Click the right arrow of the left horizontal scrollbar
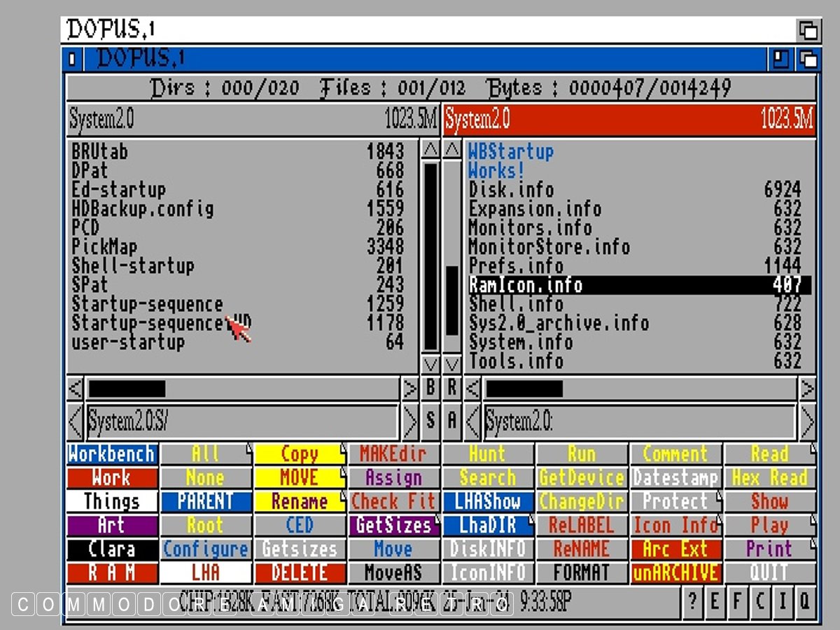 409,388
